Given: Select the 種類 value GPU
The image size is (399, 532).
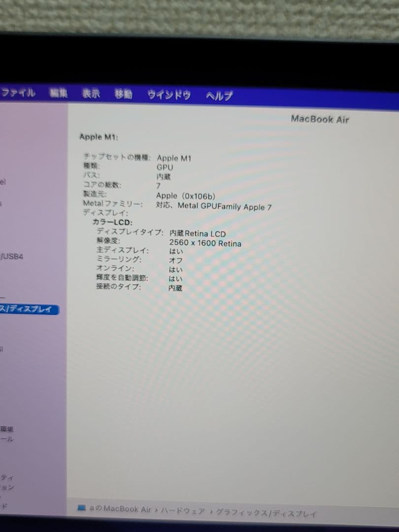Looking at the screenshot, I should 165,167.
